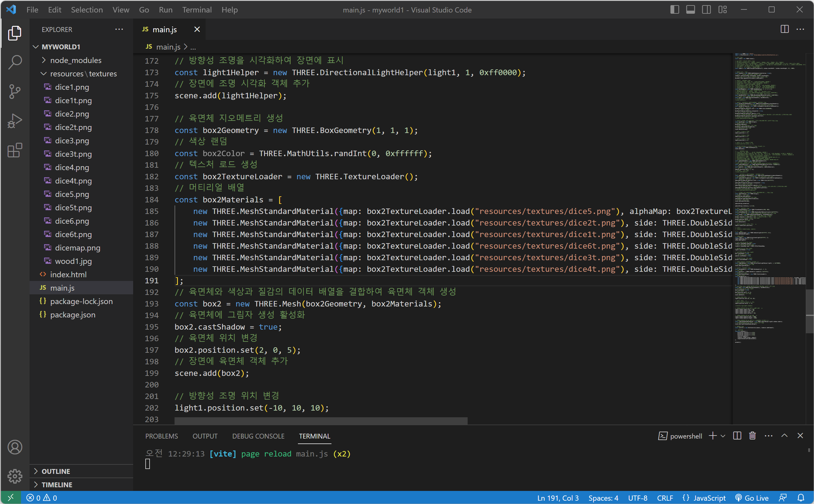The height and width of the screenshot is (504, 814).
Task: Open the Terminal menu
Action: tap(196, 10)
